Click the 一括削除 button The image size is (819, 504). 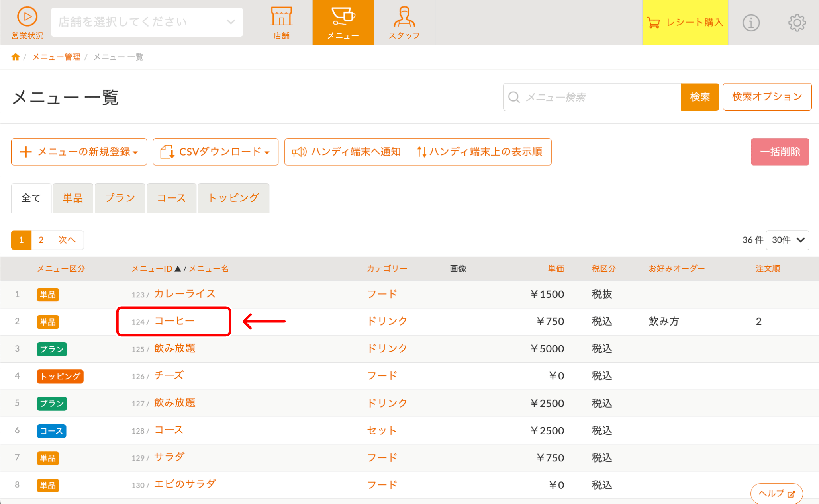coord(780,152)
